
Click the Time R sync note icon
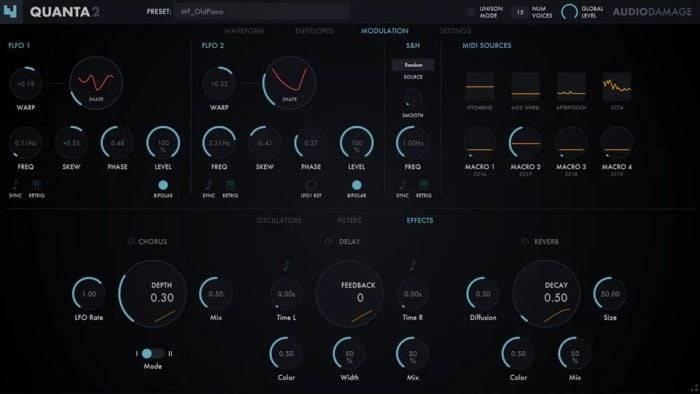pyautogui.click(x=412, y=266)
